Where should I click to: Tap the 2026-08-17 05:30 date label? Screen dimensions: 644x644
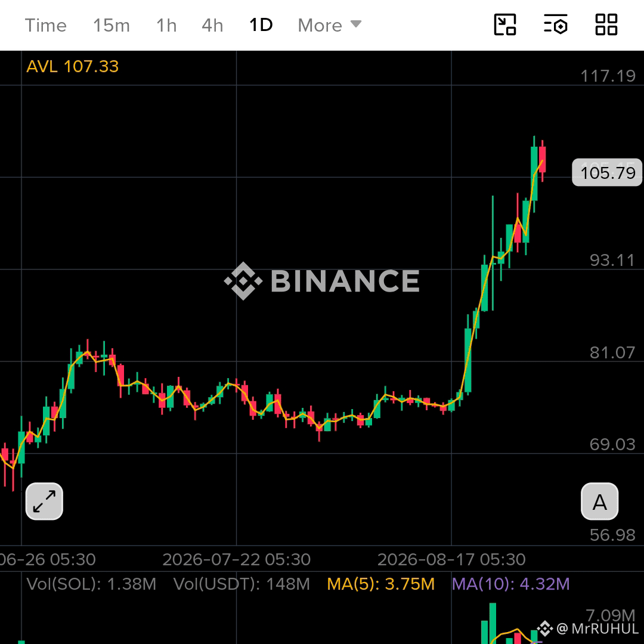(x=451, y=559)
